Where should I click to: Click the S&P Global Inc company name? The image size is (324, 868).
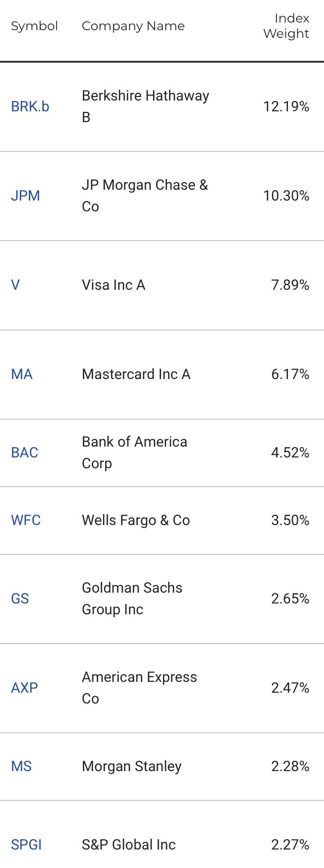click(x=129, y=845)
